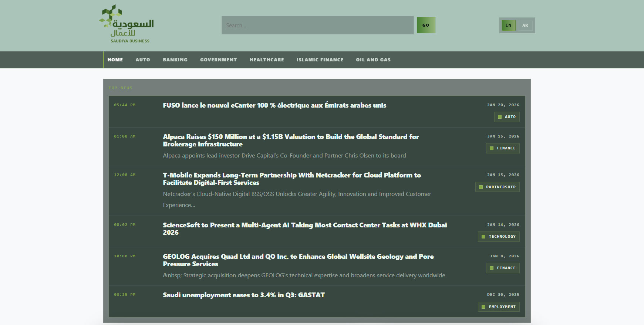
Task: Click the EMPLOYMENT category tag
Action: (x=499, y=307)
